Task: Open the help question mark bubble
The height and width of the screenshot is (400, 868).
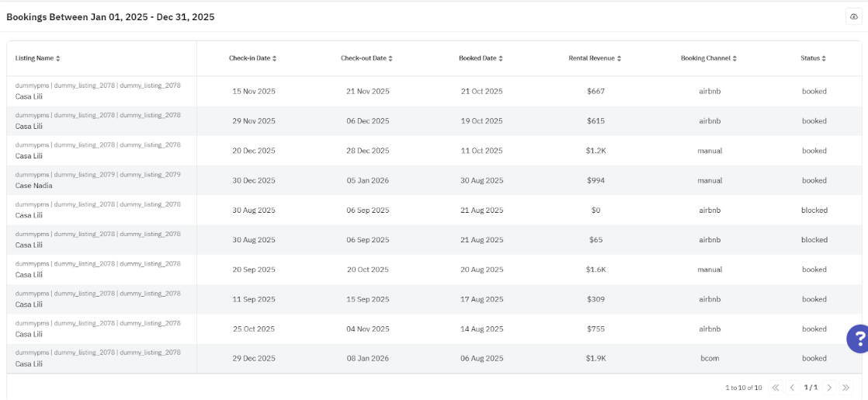Action: tap(858, 339)
